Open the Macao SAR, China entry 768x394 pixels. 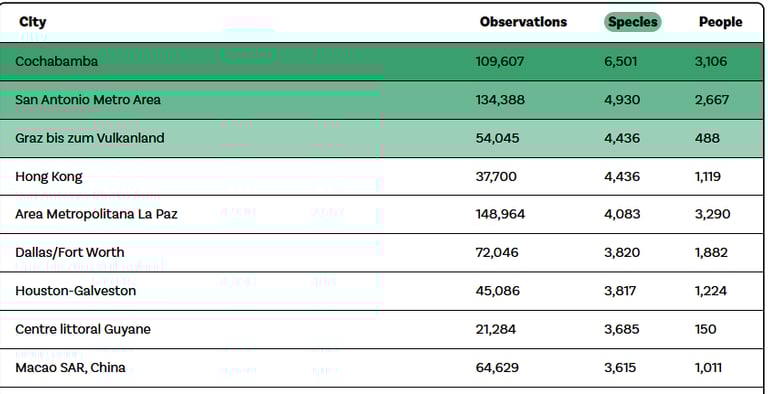point(382,368)
